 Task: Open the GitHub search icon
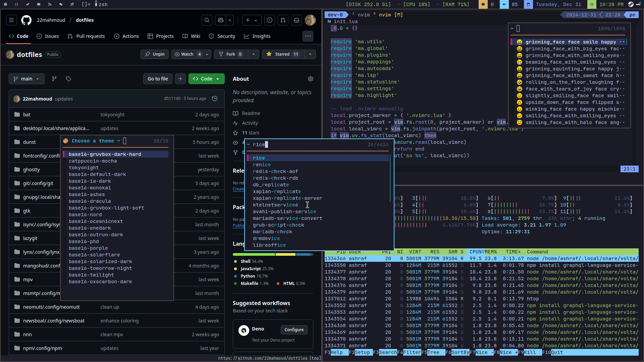coord(207,20)
